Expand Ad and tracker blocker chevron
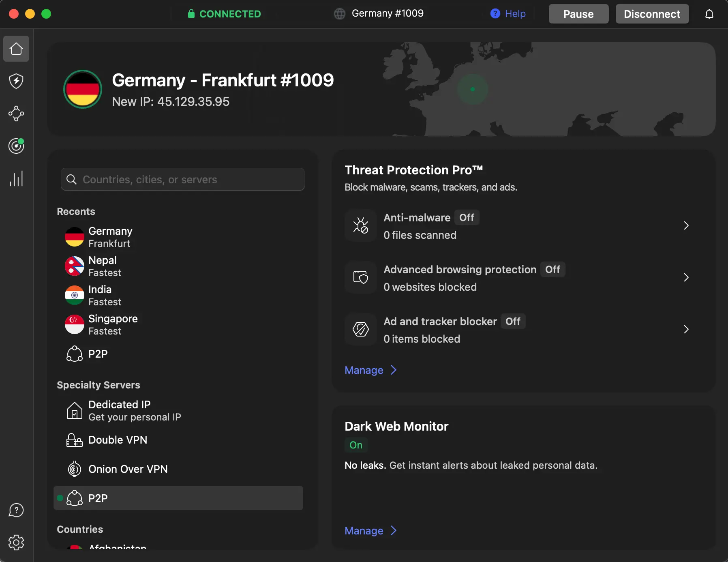The height and width of the screenshot is (562, 728). tap(686, 329)
